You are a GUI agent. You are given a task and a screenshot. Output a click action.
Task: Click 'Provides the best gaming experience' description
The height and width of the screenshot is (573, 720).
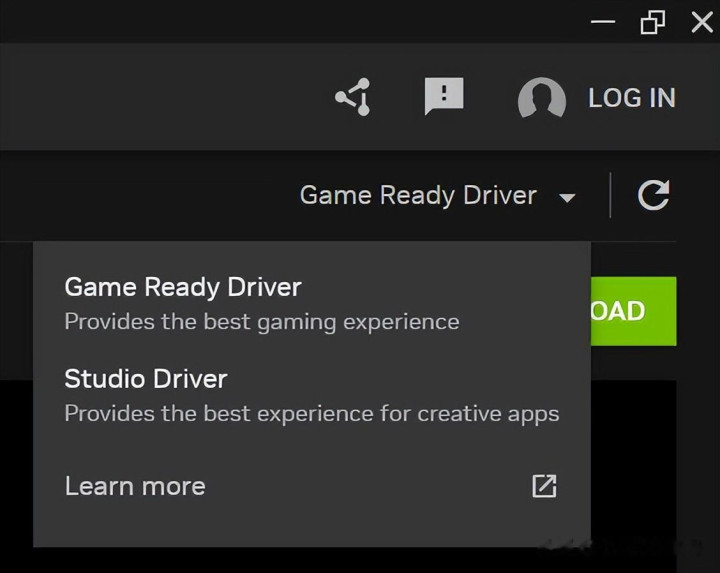coord(262,322)
